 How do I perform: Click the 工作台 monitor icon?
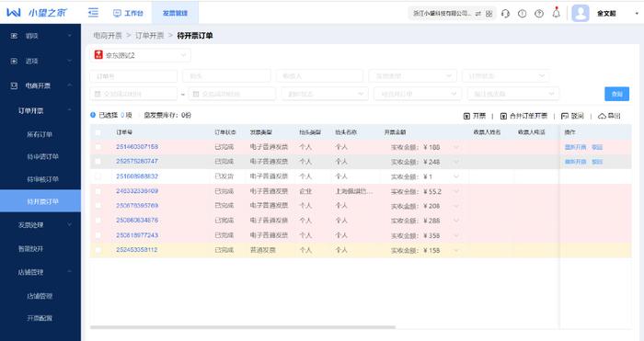pos(117,13)
